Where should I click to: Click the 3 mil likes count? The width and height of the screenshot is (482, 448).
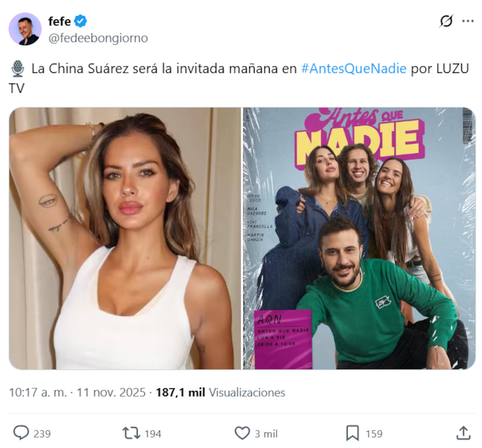tap(266, 434)
